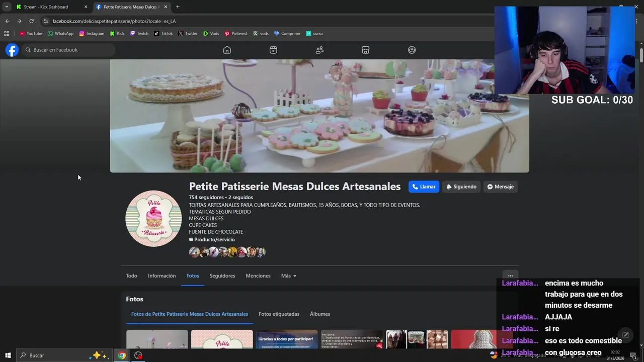Open the site info icon in address bar

pos(46,21)
